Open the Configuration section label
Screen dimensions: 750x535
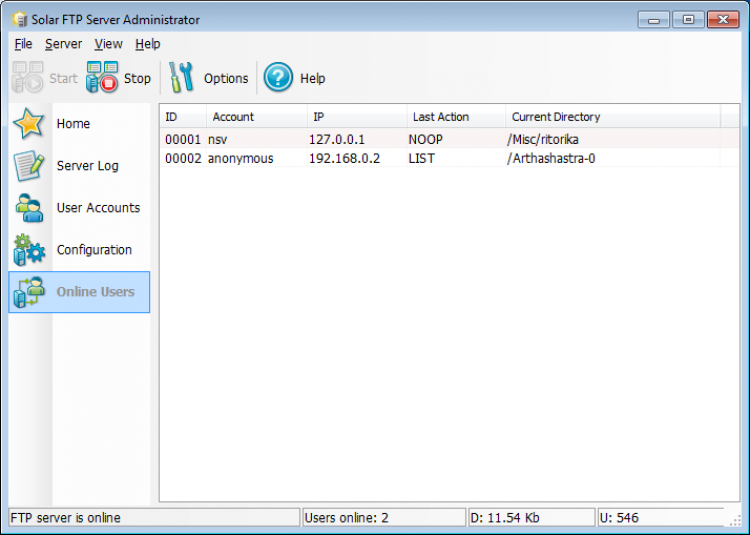[x=94, y=250]
